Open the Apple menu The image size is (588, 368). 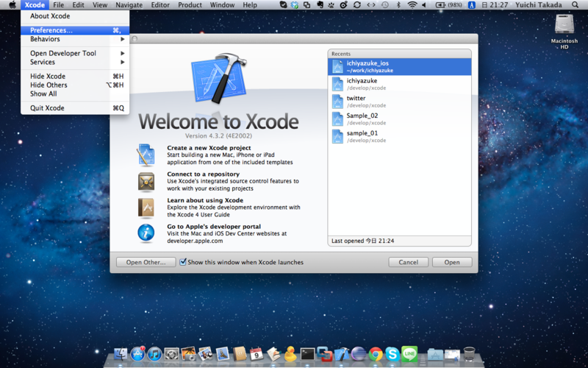tap(12, 5)
